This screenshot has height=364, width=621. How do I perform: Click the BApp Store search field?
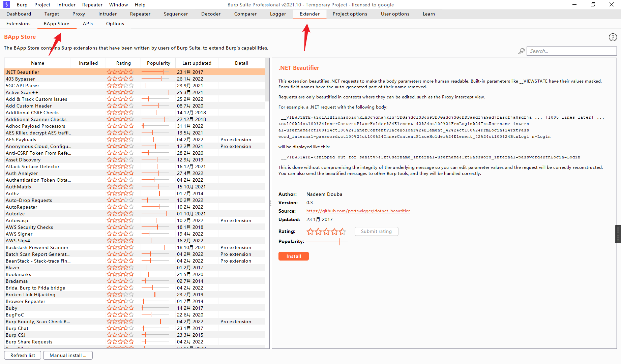(x=571, y=51)
